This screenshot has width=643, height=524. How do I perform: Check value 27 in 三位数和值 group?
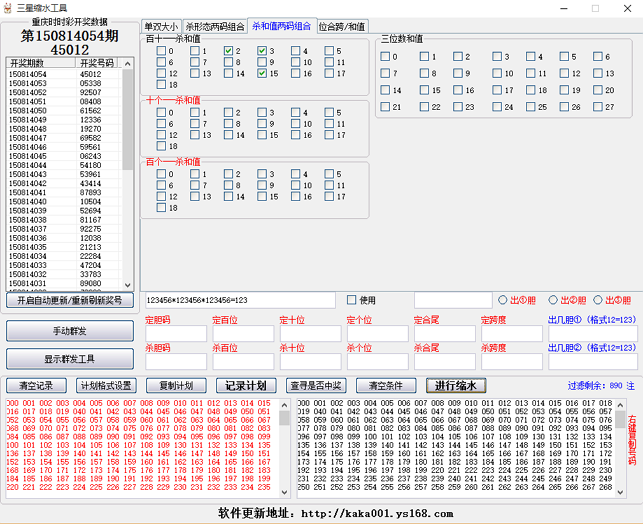coord(598,107)
